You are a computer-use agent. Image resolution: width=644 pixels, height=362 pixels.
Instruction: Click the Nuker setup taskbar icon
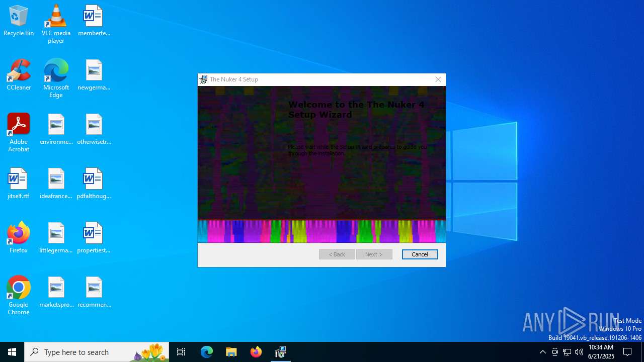[x=281, y=352]
